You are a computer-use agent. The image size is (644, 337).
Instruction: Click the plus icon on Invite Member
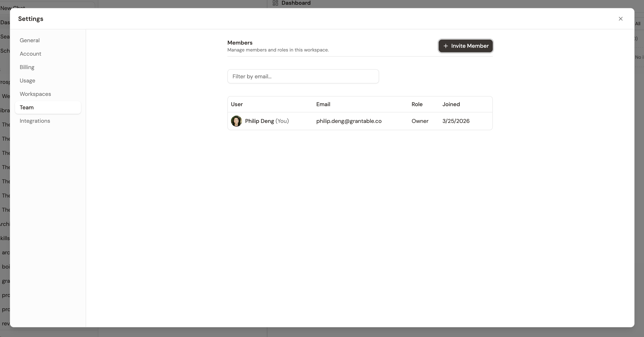coord(446,46)
